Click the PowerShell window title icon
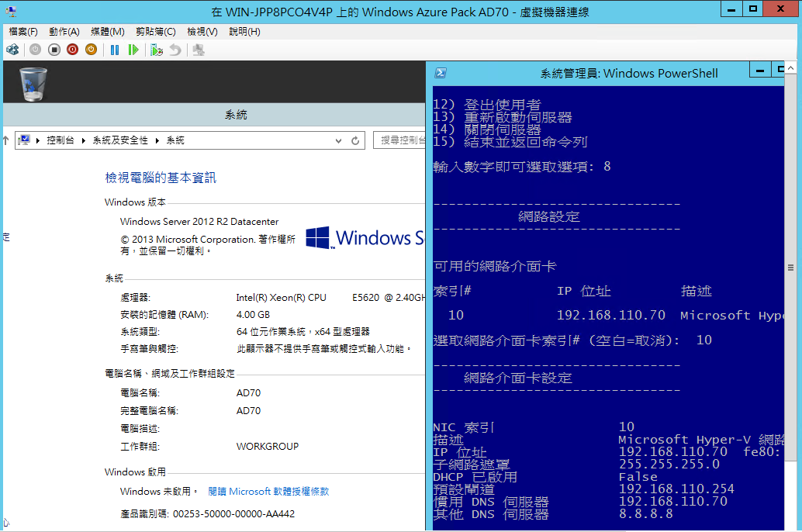This screenshot has width=802, height=532. point(441,73)
